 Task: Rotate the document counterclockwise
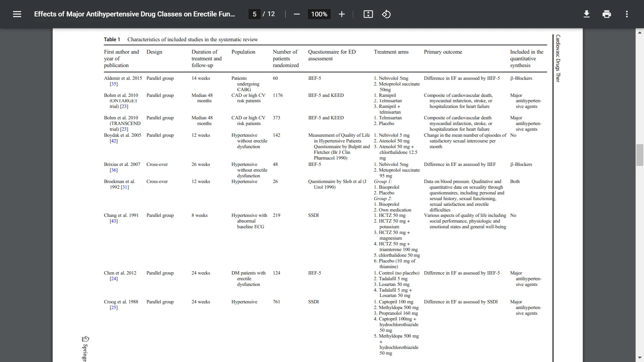(386, 14)
